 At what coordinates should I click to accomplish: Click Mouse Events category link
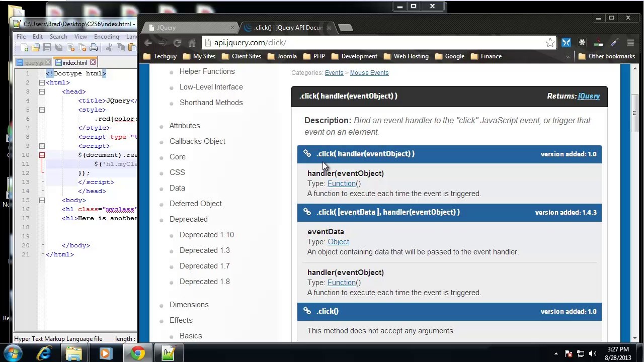[369, 73]
